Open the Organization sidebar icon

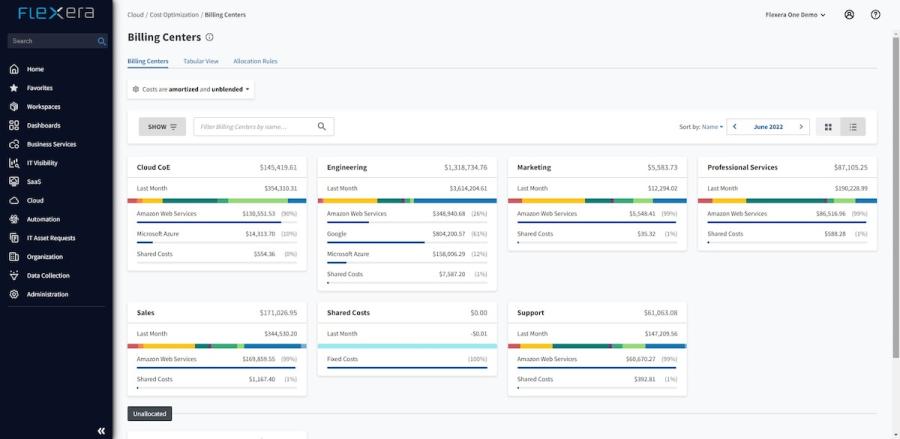[14, 257]
